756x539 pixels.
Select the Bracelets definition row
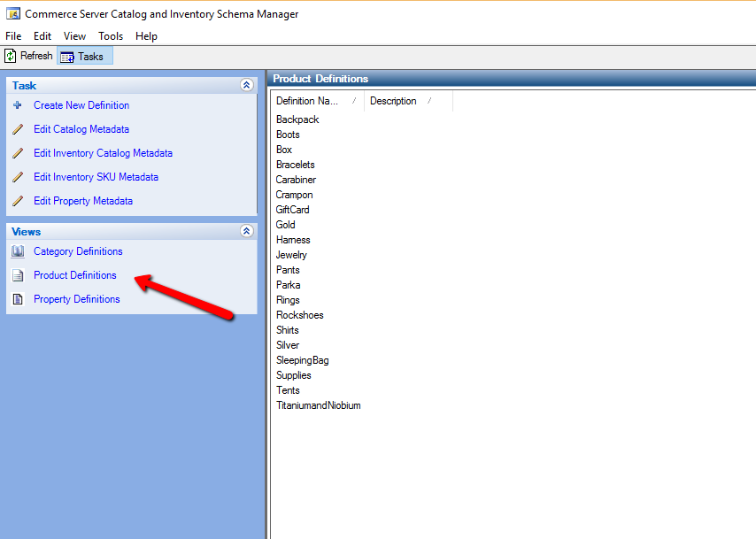point(295,165)
